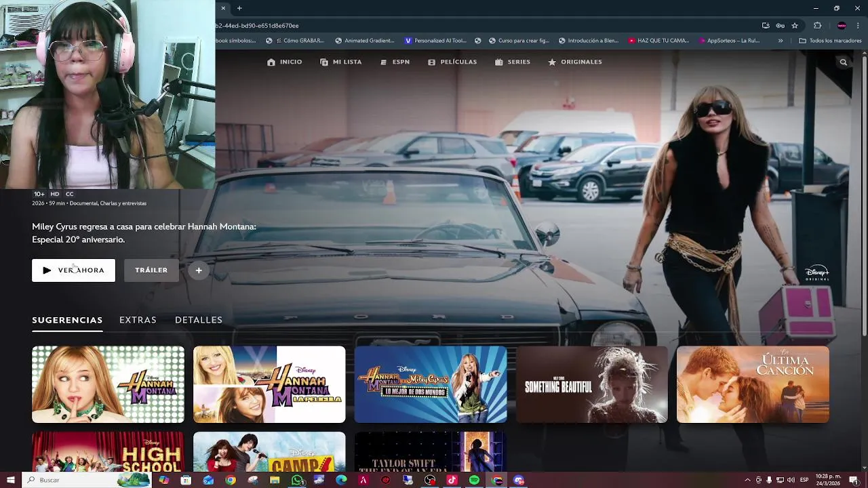This screenshot has width=868, height=488.
Task: Open the Camp Rock thumbnail
Action: pos(269,452)
